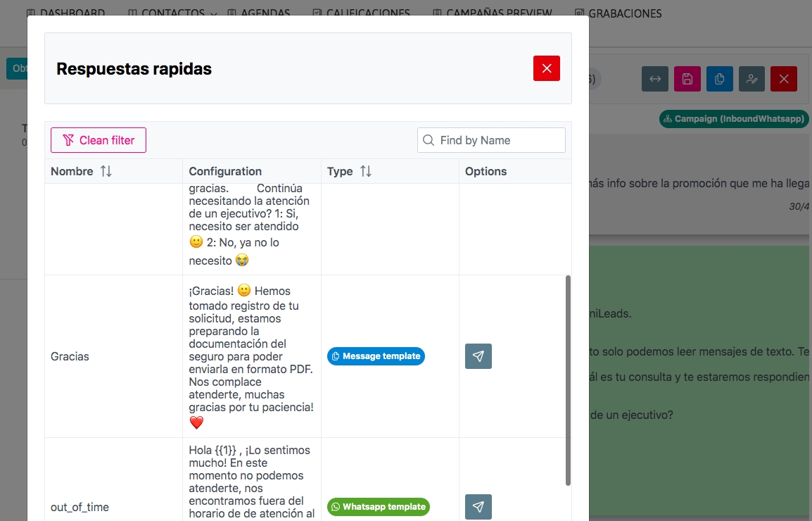Click the transfer arrows icon behind the dialog
Image resolution: width=812 pixels, height=521 pixels.
point(654,79)
